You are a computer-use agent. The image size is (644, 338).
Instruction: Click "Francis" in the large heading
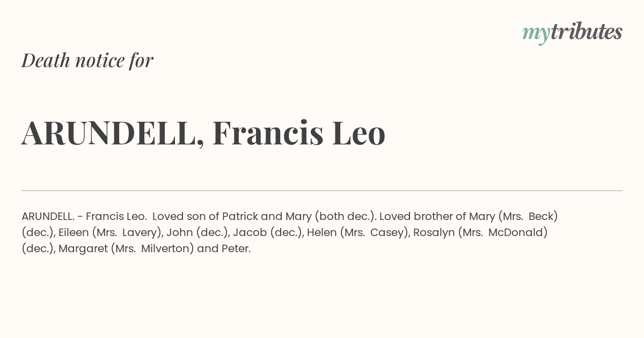[268, 133]
